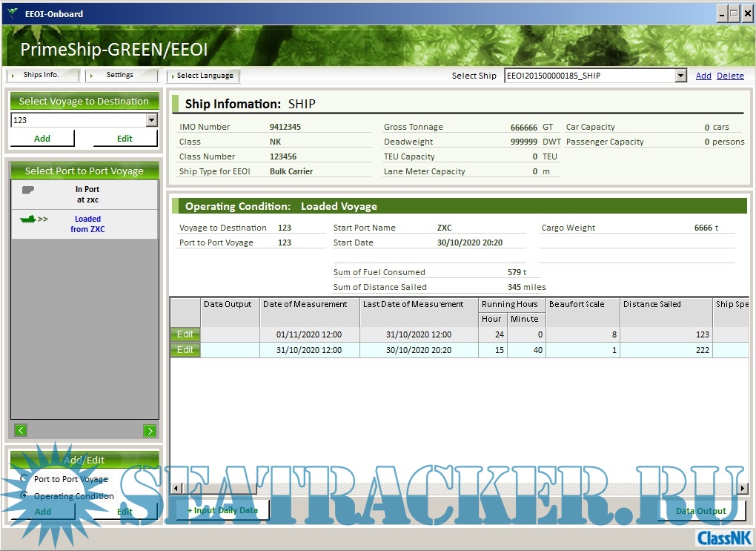The width and height of the screenshot is (756, 551).
Task: Select the Loaded from ZXC ship entry
Action: tap(84, 224)
